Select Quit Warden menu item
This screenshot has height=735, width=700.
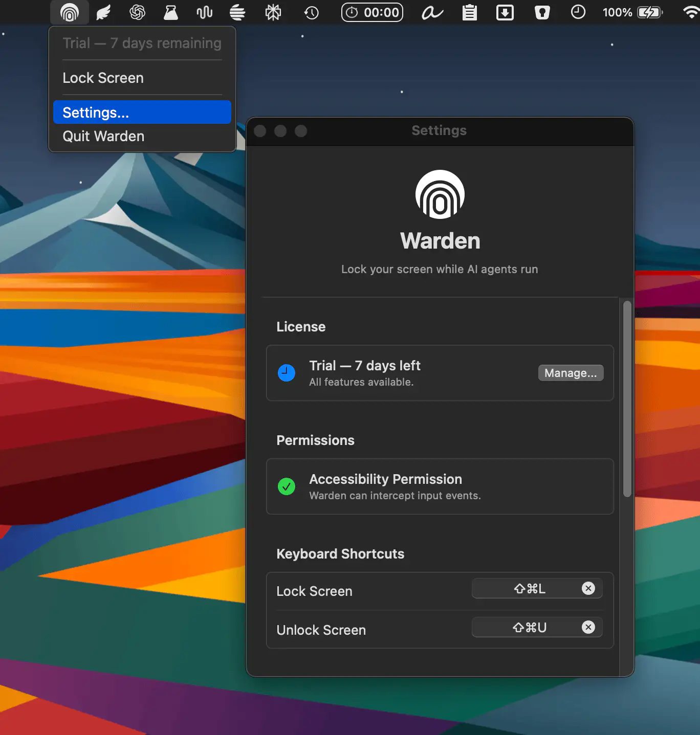(x=103, y=136)
